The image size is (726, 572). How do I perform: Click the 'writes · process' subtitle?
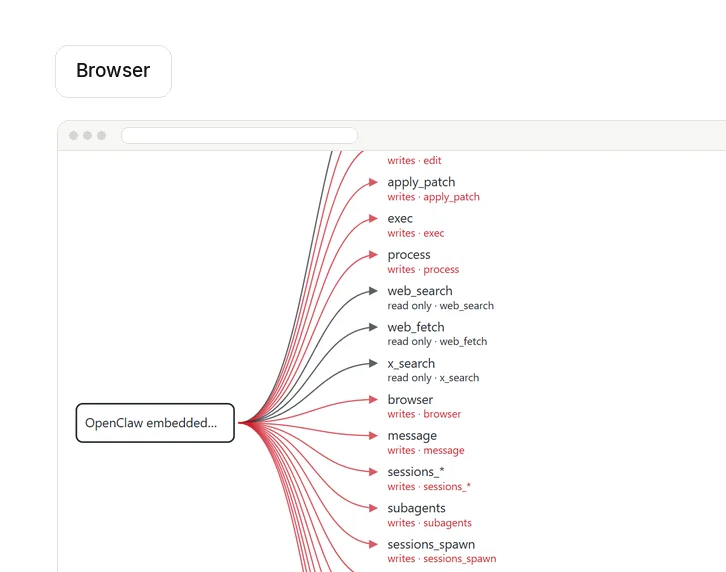coord(423,270)
